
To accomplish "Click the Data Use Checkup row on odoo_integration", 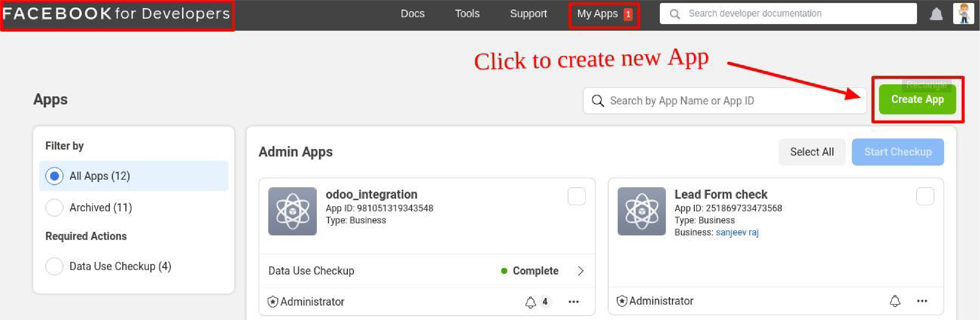I will point(427,271).
